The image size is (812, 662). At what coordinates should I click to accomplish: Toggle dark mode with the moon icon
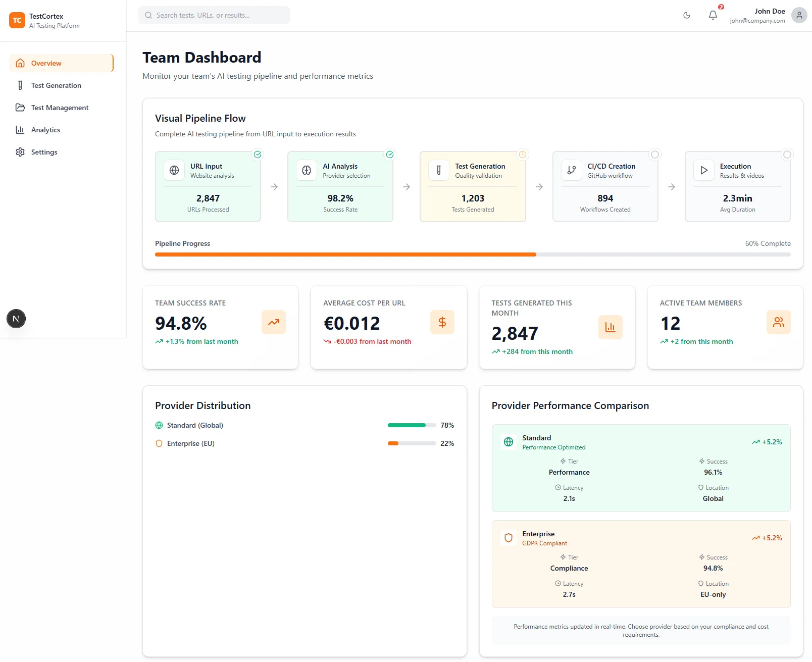coord(686,15)
